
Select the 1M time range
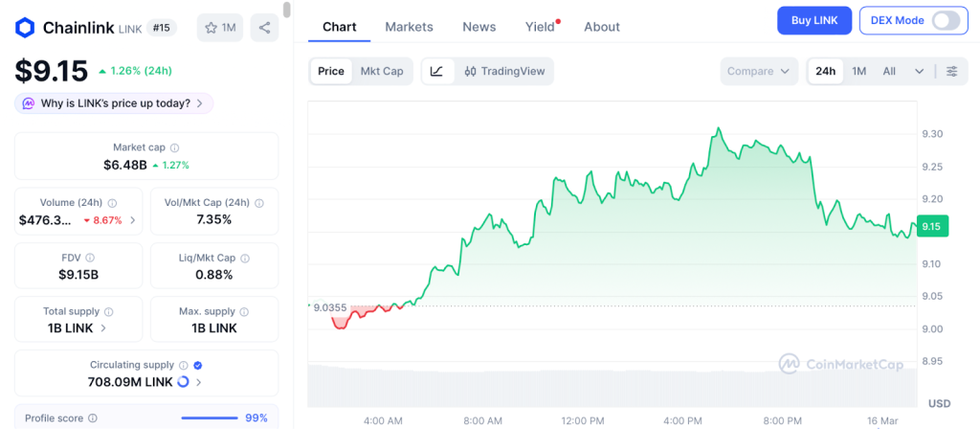[859, 71]
